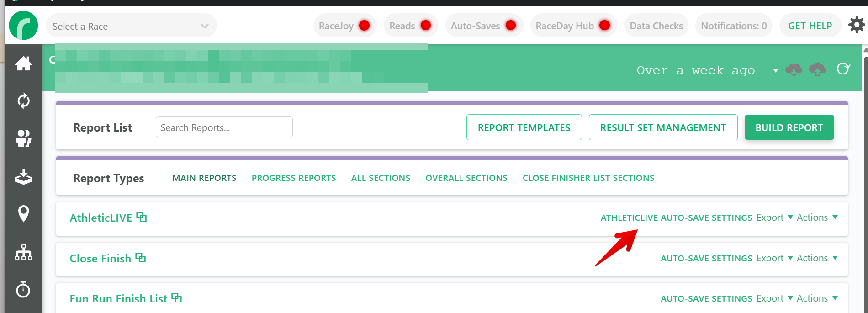Open the participants sidebar icon
This screenshot has width=868, height=313.
click(x=23, y=138)
